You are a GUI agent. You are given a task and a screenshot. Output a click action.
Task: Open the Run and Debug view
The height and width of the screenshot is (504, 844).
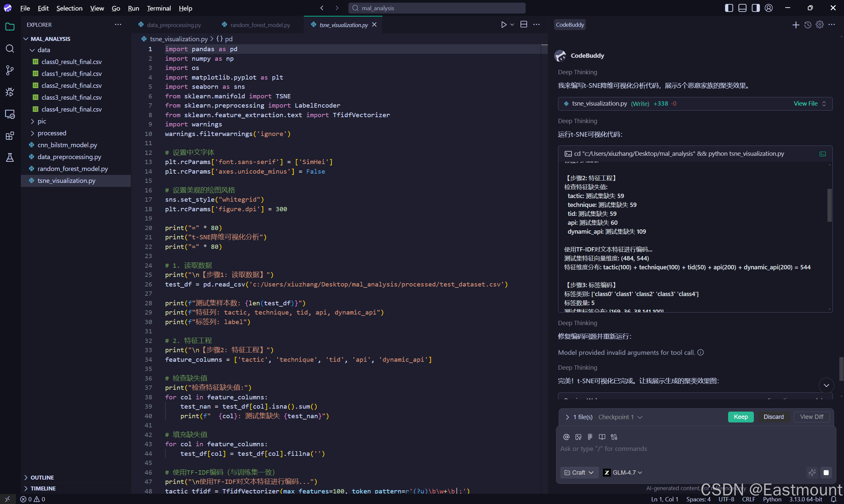(x=10, y=92)
